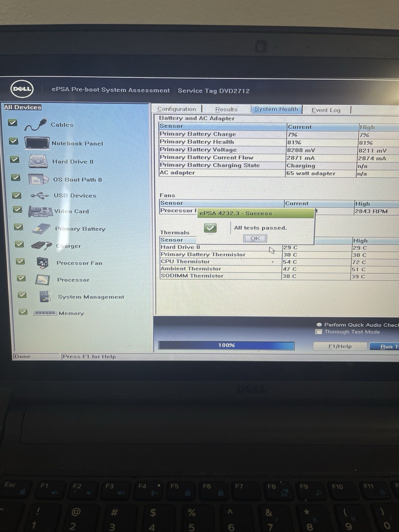399x532 pixels.
Task: Select the Memory module icon
Action: (x=45, y=313)
